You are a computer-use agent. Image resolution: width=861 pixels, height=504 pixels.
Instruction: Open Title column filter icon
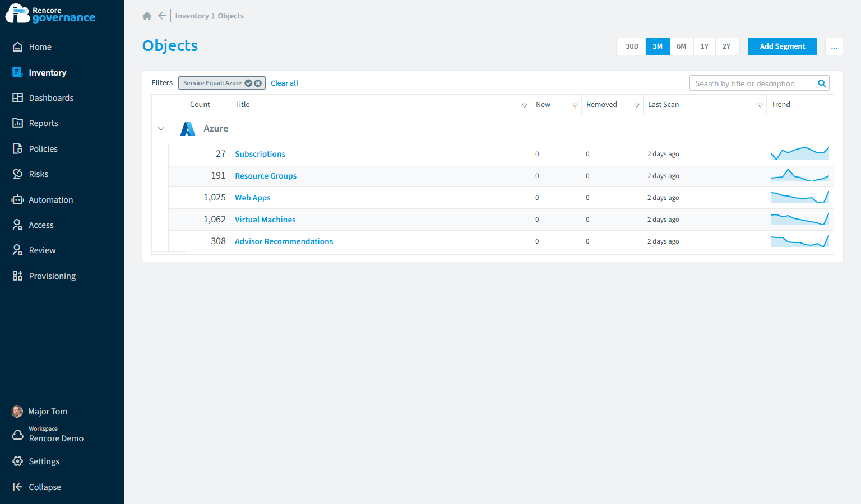(525, 105)
